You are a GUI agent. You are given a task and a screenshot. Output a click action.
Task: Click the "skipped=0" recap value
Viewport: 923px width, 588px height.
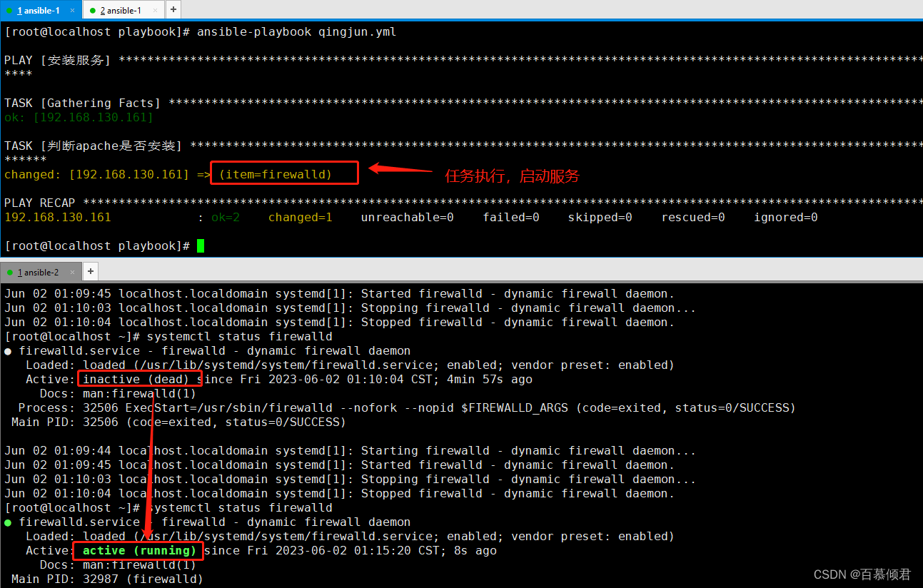[x=600, y=217]
